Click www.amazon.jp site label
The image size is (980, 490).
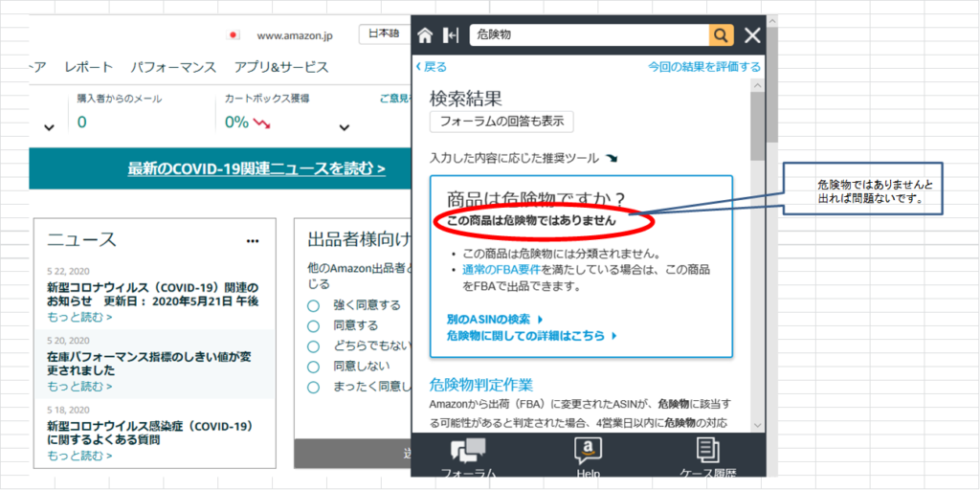[x=295, y=35]
